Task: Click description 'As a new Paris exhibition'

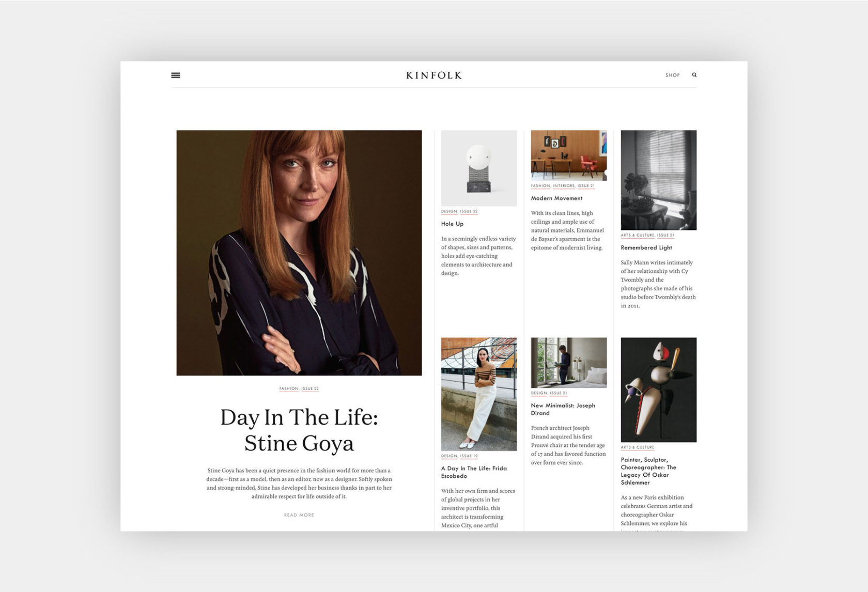Action: [x=657, y=512]
